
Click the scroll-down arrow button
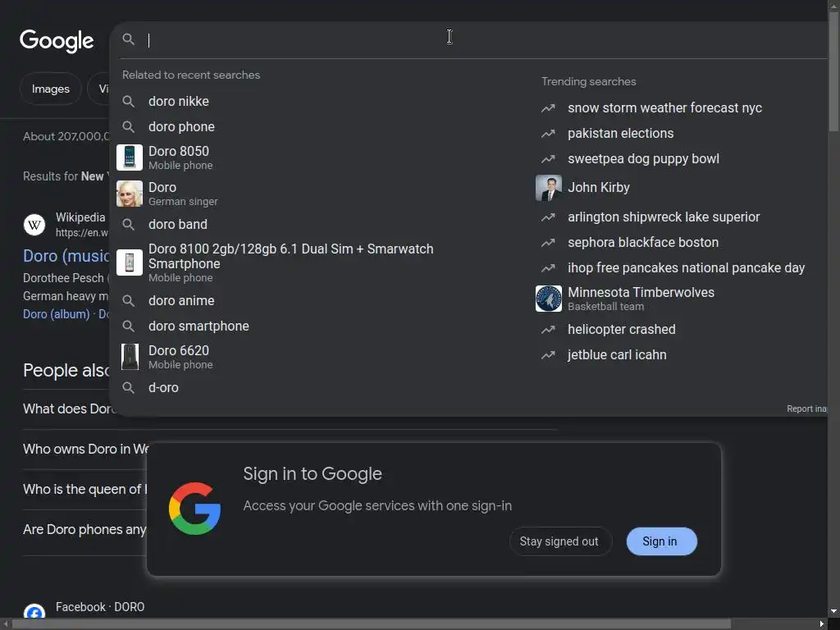coord(833,611)
